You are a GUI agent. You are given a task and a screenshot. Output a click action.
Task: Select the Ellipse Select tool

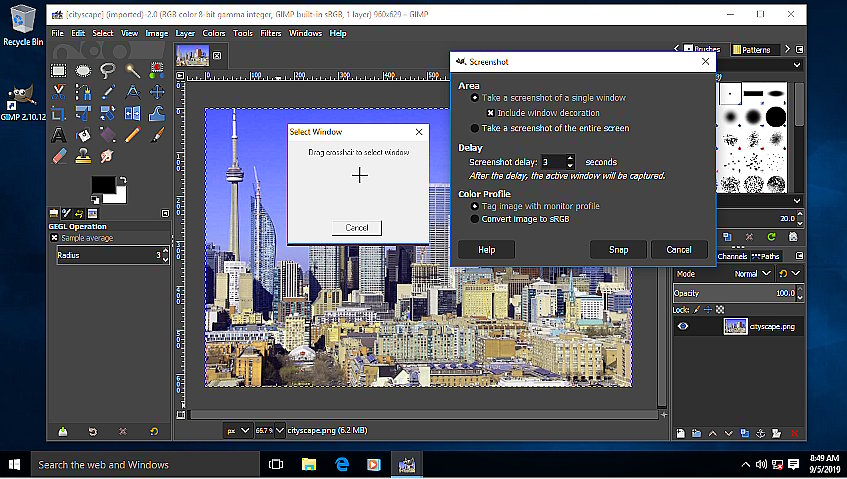coord(84,70)
